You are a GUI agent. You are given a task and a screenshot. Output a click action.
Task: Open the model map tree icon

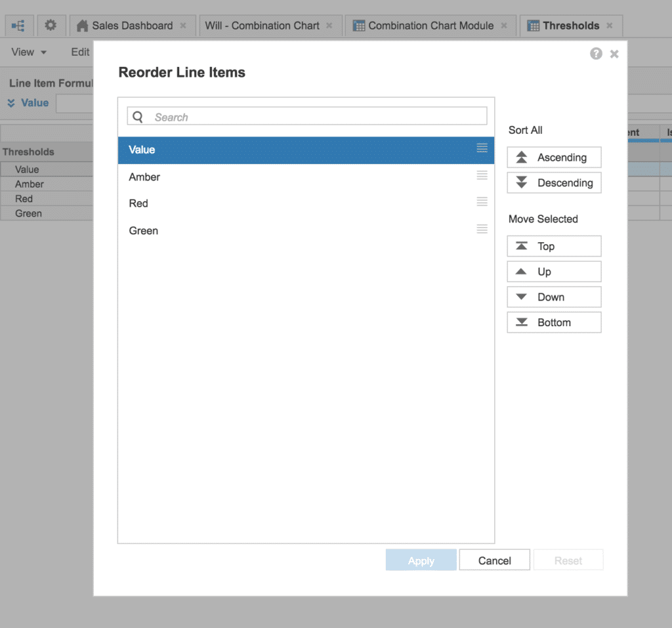pos(18,26)
